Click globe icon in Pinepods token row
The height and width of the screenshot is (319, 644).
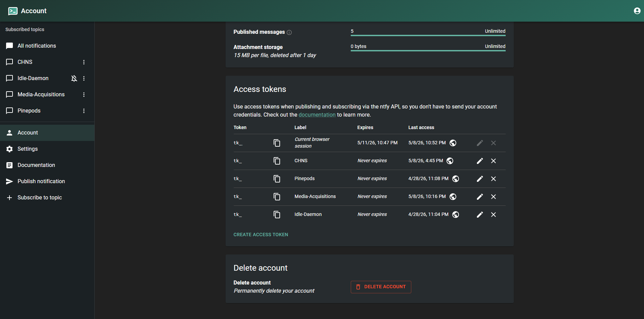(456, 179)
